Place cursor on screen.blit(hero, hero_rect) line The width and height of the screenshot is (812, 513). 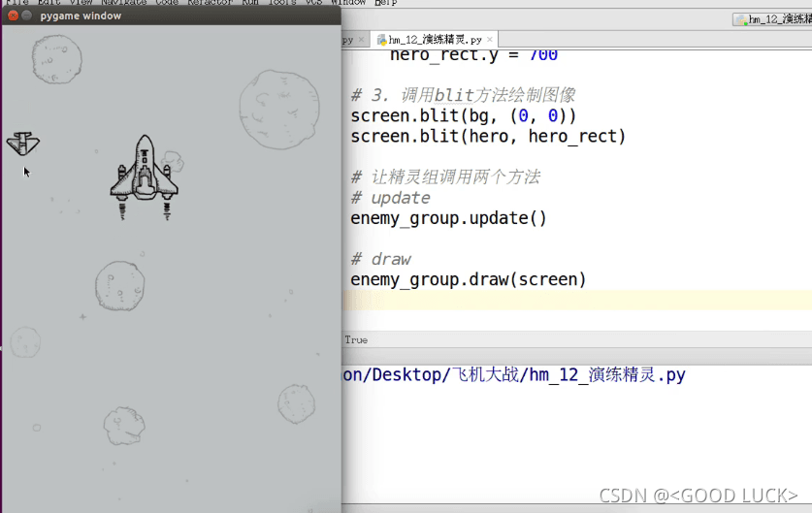tap(488, 137)
